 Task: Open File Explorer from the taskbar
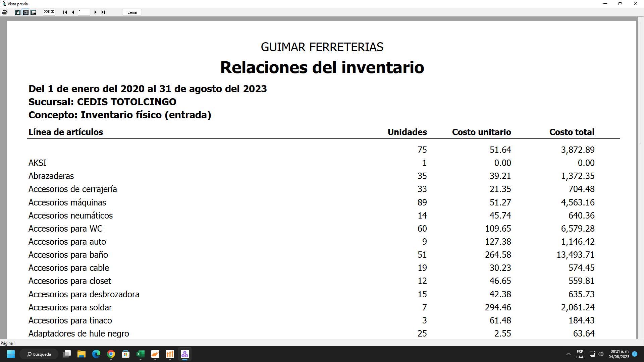82,354
